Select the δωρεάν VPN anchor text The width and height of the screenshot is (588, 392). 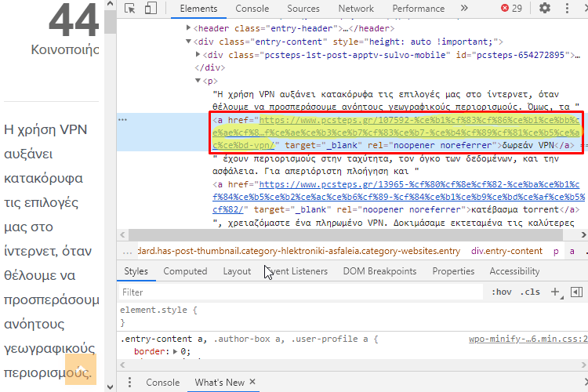[x=528, y=145]
